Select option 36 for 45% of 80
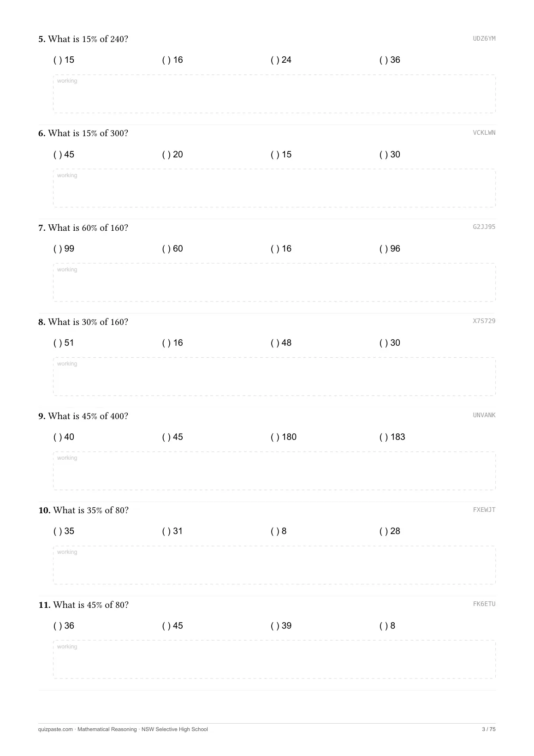The height and width of the screenshot is (756, 534). [x=64, y=626]
